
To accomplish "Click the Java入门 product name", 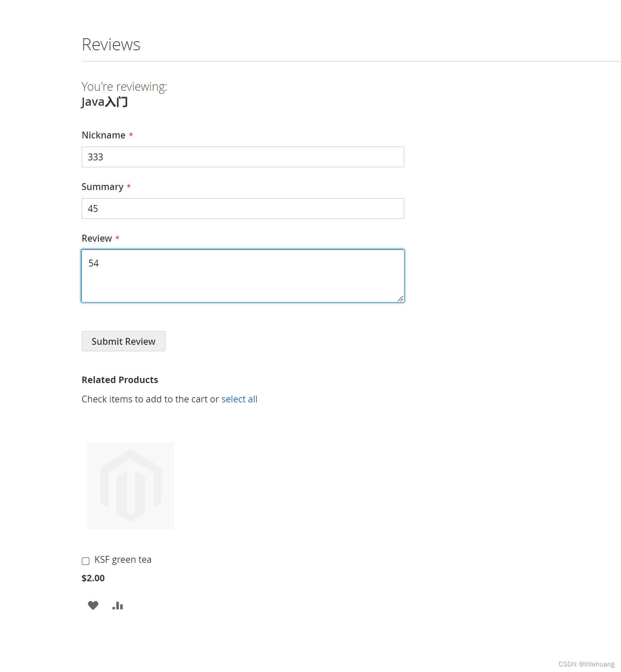I will (x=105, y=102).
